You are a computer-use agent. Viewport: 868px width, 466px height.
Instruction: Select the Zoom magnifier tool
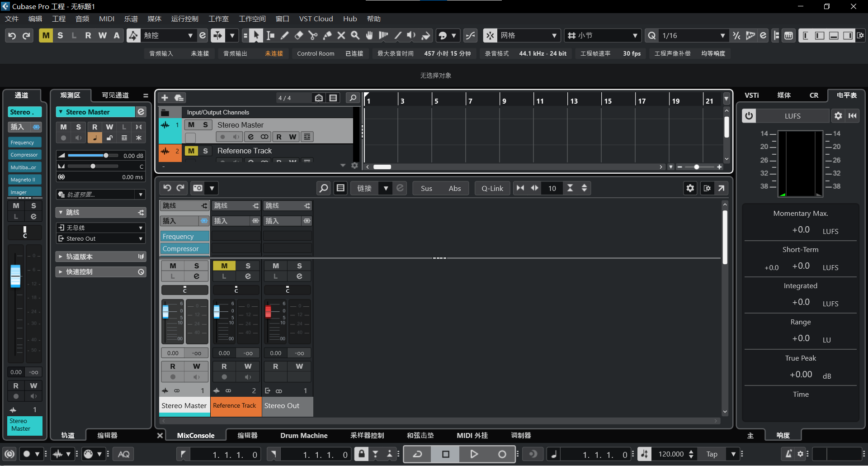click(x=355, y=35)
